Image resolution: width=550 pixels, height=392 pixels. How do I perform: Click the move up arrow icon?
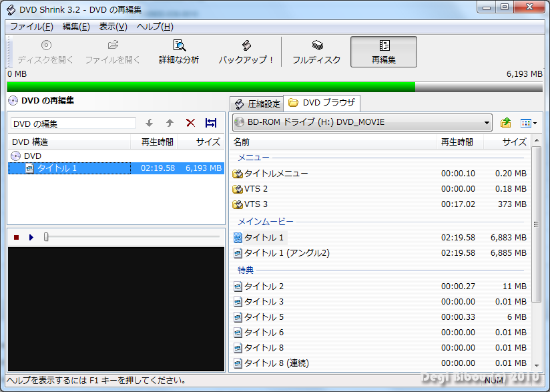click(x=170, y=123)
